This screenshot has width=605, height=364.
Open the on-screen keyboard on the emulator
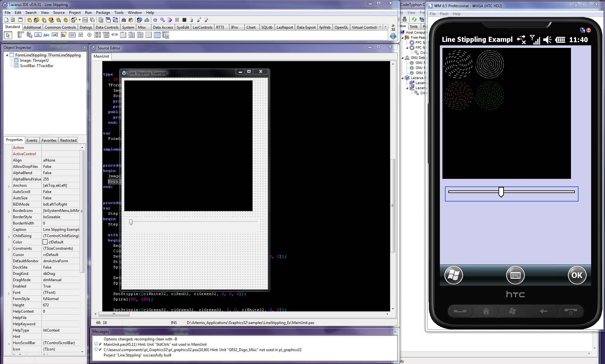point(515,275)
